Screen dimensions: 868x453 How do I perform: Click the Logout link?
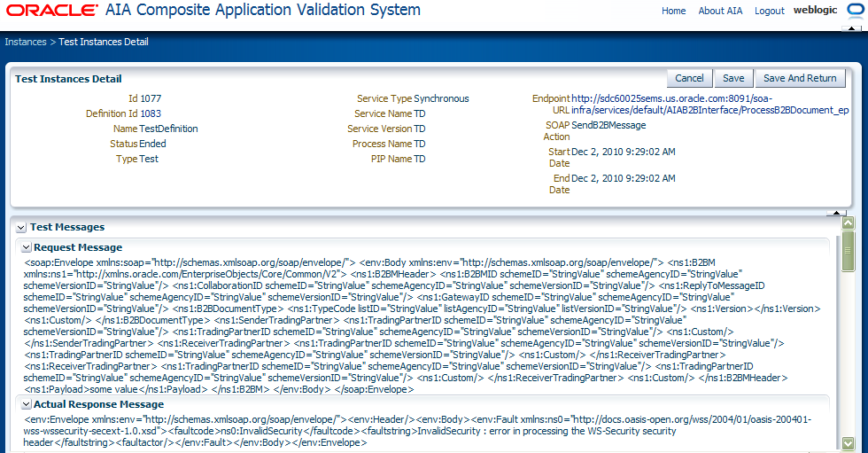click(x=770, y=11)
